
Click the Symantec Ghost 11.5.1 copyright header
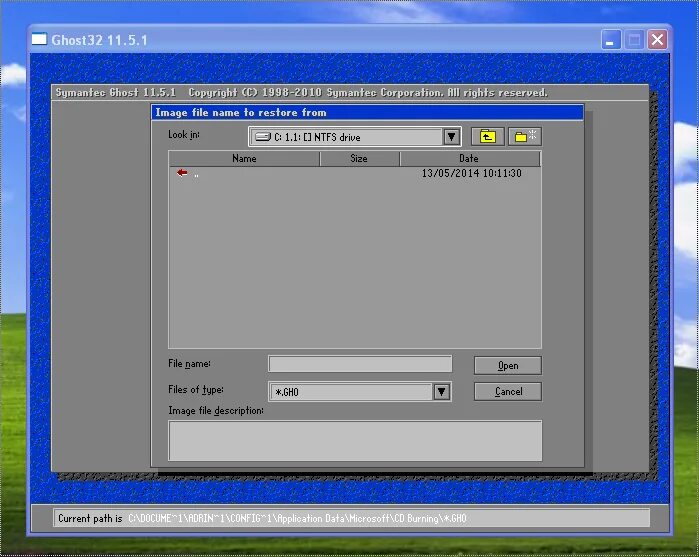(301, 93)
